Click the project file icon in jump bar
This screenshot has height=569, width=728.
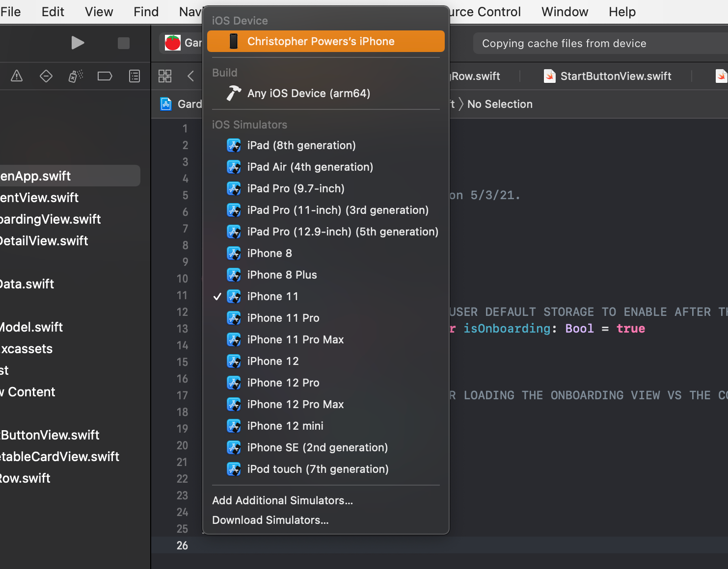(166, 104)
